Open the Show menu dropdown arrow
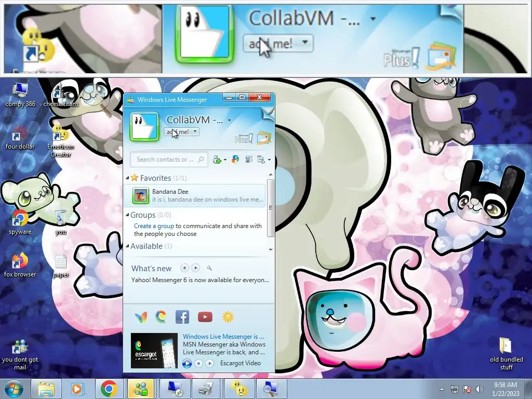This screenshot has height=399, width=532. (270, 160)
